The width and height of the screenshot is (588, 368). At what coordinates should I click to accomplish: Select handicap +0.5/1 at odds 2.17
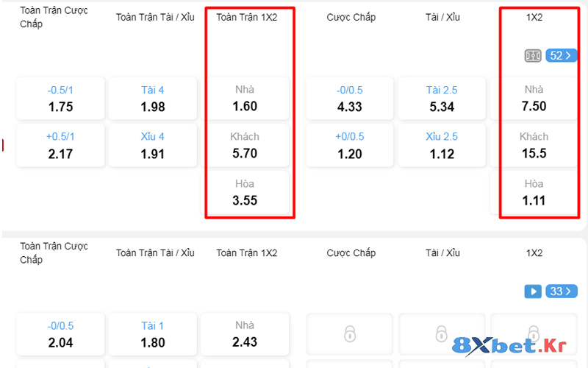coord(60,146)
